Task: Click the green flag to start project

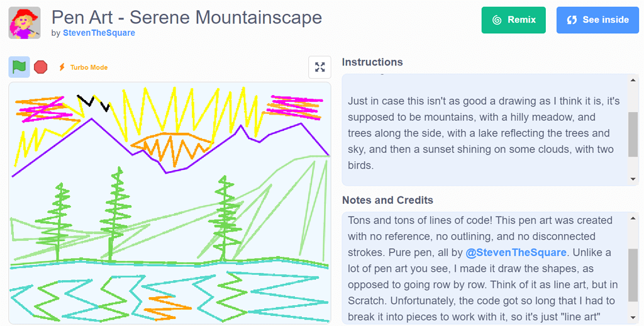Action: pos(19,67)
